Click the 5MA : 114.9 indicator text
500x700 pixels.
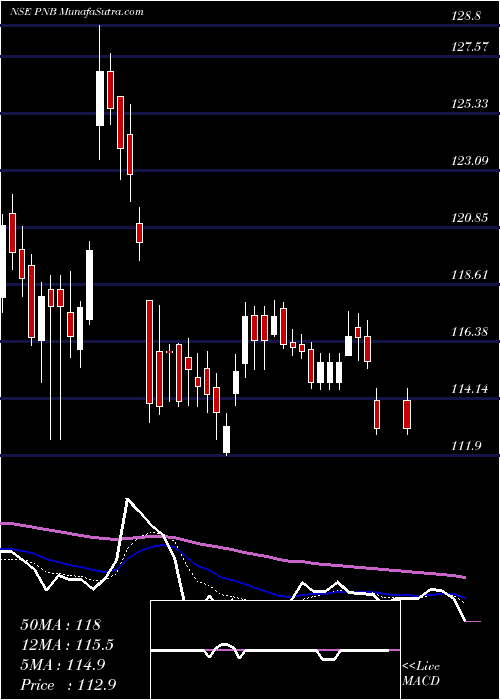63,665
